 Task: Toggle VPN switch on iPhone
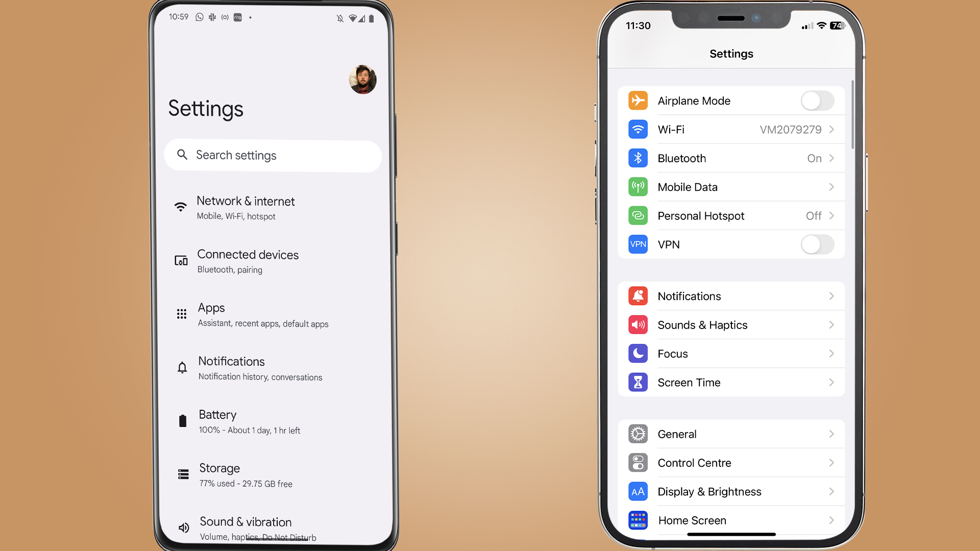[x=817, y=244]
